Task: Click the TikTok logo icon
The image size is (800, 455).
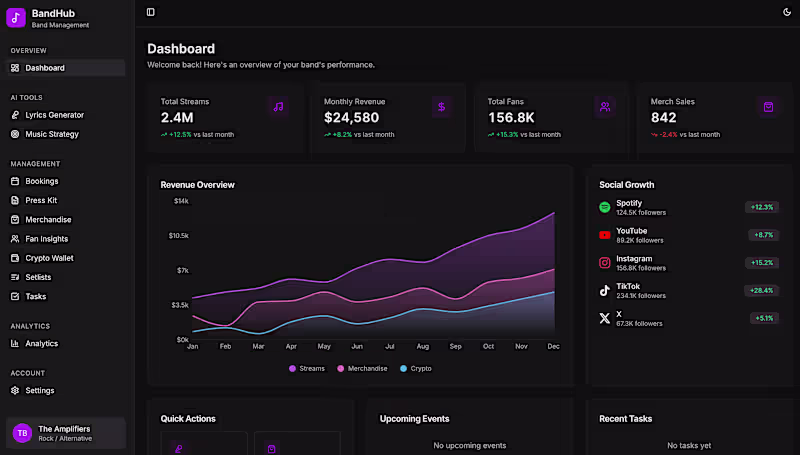Action: tap(605, 291)
